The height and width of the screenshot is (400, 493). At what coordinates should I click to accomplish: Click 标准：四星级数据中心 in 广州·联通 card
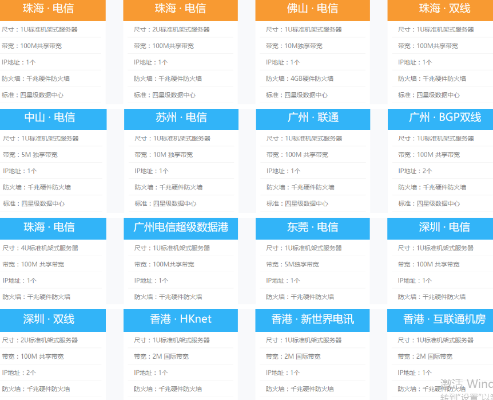[297, 204]
